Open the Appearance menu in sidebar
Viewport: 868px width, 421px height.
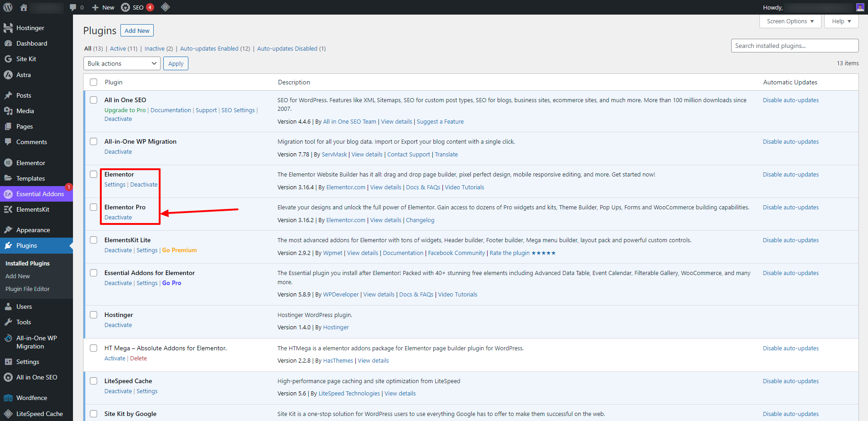click(x=33, y=230)
